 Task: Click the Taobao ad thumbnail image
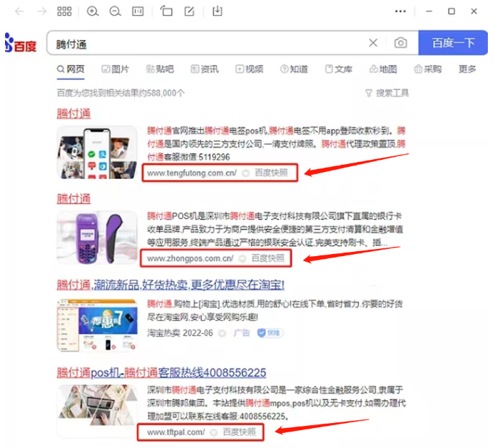click(x=97, y=325)
